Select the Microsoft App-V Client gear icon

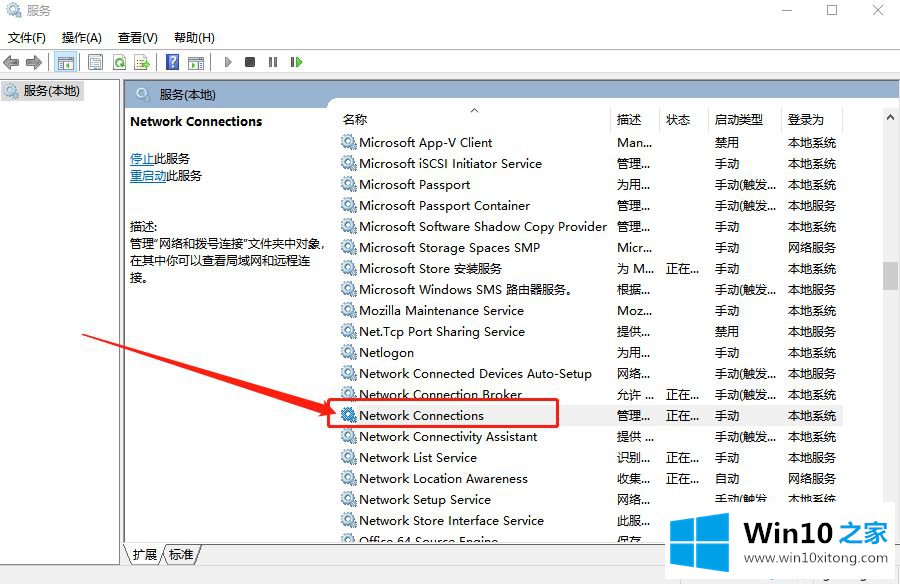click(348, 142)
